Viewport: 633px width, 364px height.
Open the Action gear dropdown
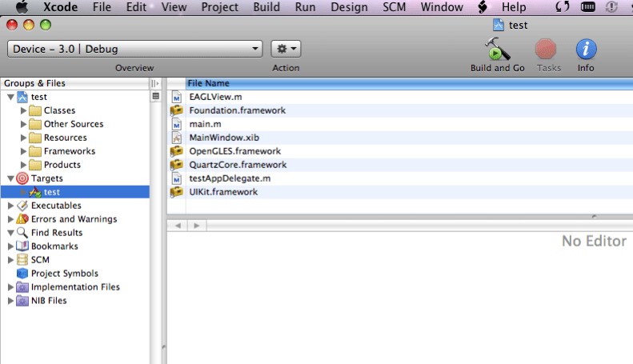tap(286, 49)
